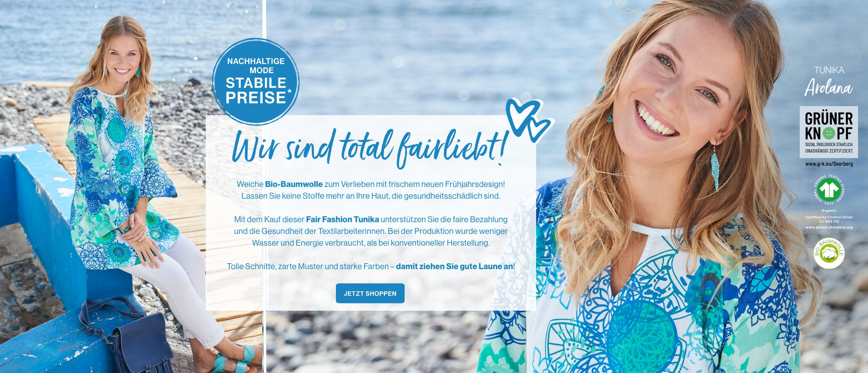Viewport: 868px width, 373px height.
Task: Click the Nachhaltige Mode Stabile Preise badge
Action: [256, 82]
